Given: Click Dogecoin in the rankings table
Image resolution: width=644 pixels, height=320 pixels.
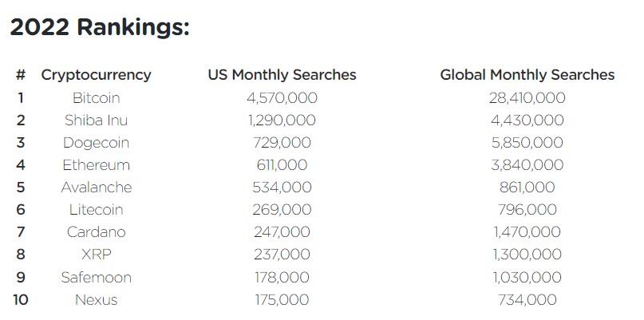Looking at the screenshot, I should click(x=96, y=143).
